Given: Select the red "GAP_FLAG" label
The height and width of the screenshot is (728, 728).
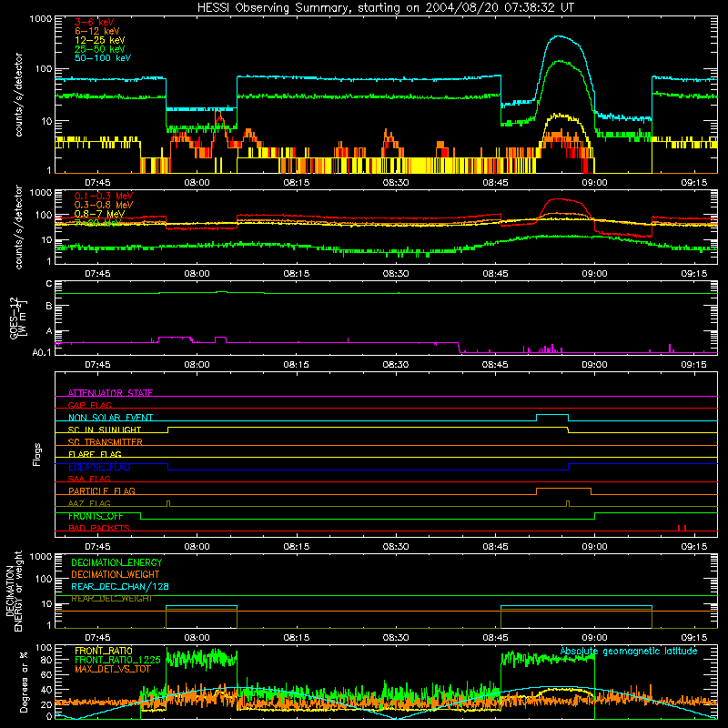Looking at the screenshot, I should tap(89, 405).
